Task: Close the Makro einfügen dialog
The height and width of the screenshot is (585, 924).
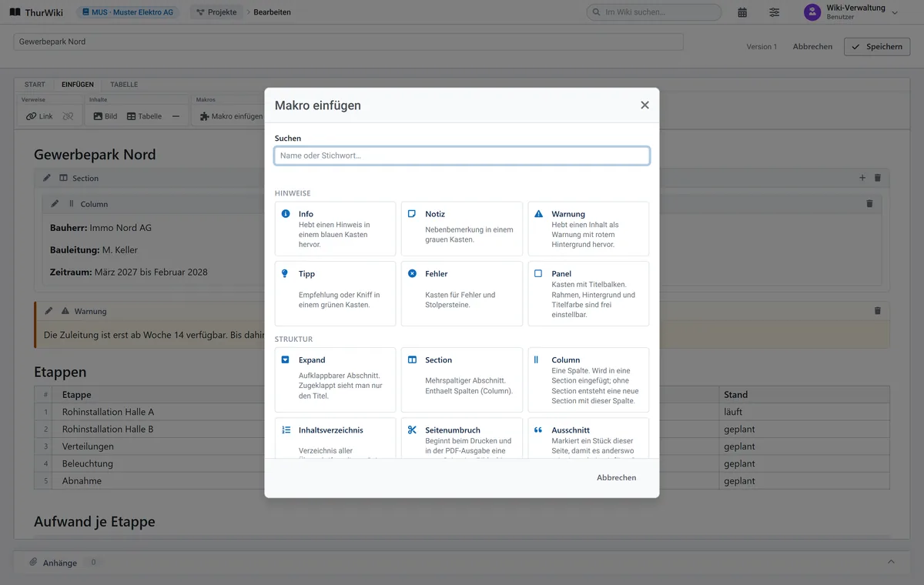Action: click(x=644, y=105)
